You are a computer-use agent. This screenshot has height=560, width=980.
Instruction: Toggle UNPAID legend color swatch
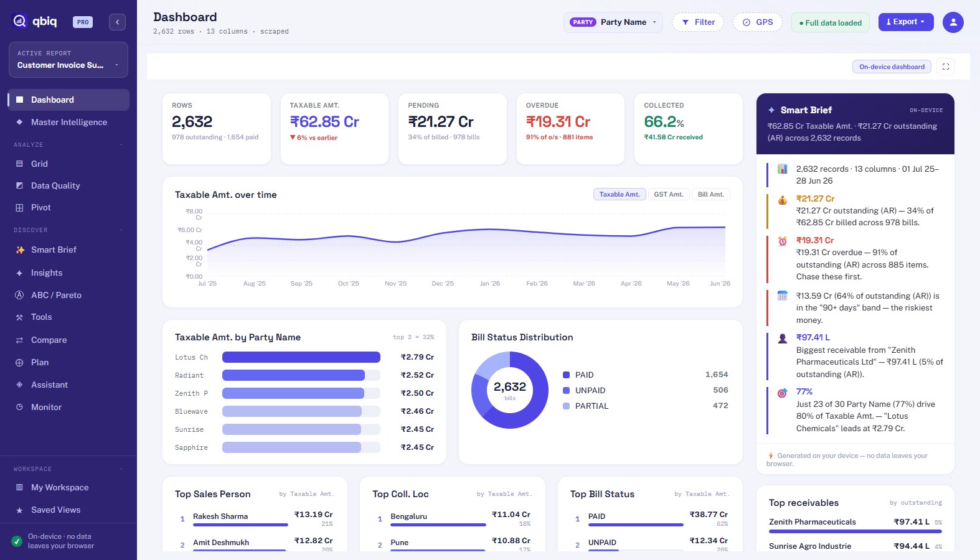click(x=567, y=391)
